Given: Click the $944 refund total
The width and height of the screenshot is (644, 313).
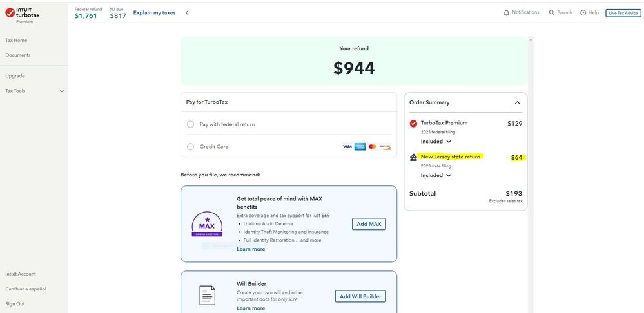Looking at the screenshot, I should click(354, 68).
